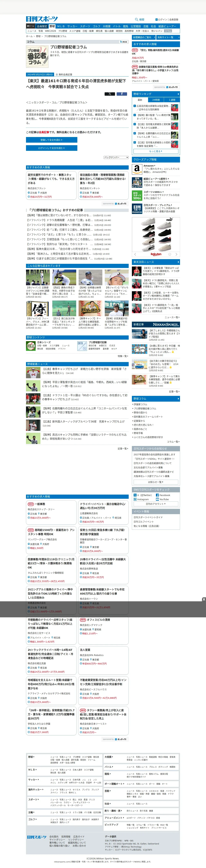Open 日刊のアカウント expander button
206x868 pixels.
click(156, 504)
